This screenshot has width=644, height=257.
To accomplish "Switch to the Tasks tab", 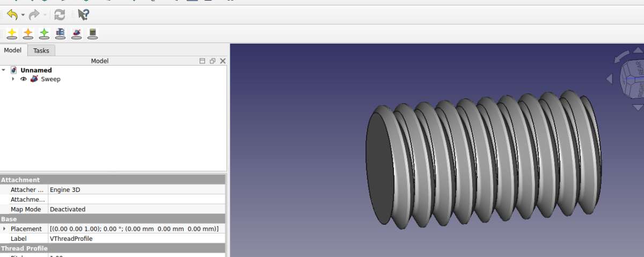I will (x=41, y=51).
